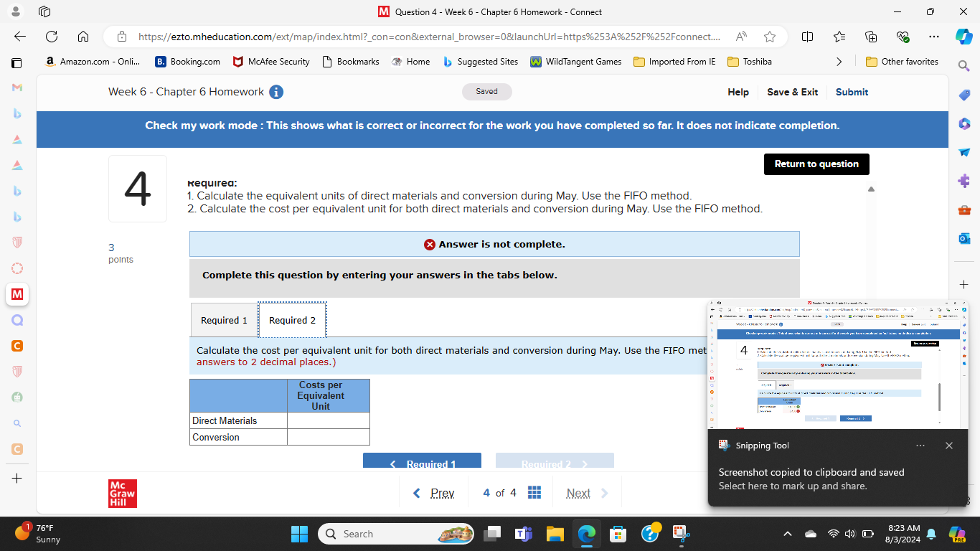Viewport: 980px width, 551px height.
Task: Switch to the Required 1 tab
Action: coord(223,319)
